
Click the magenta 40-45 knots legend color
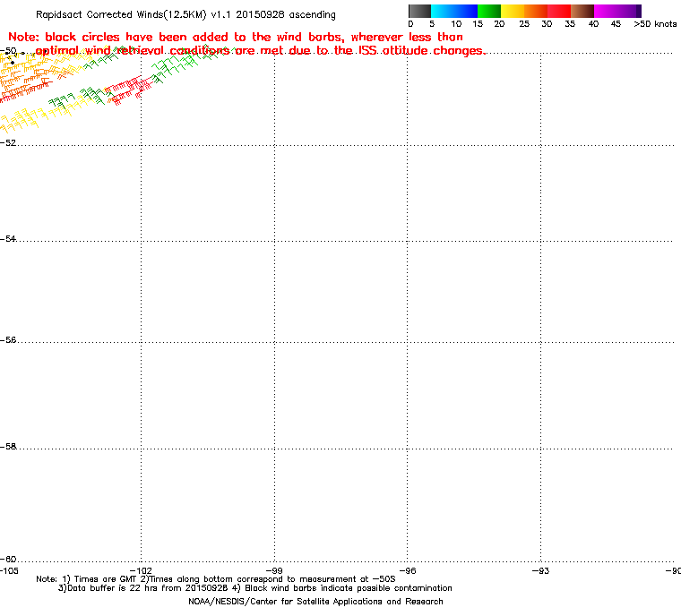(606, 11)
